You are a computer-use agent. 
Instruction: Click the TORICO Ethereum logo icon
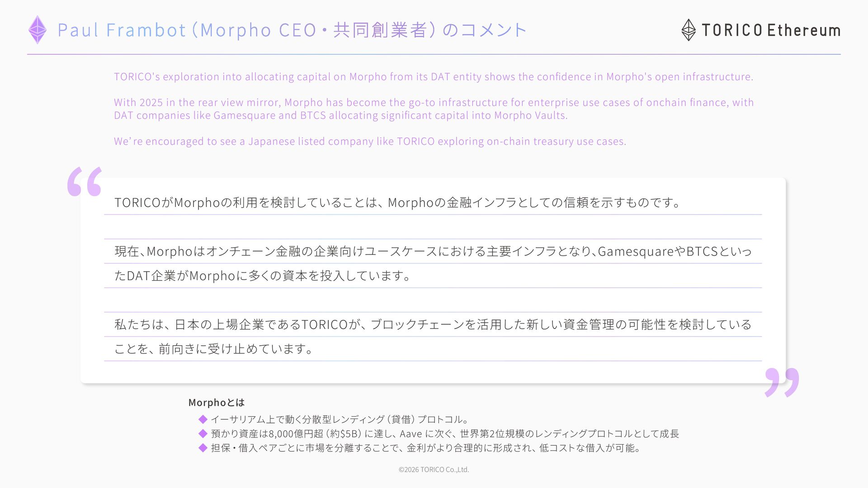coord(688,30)
